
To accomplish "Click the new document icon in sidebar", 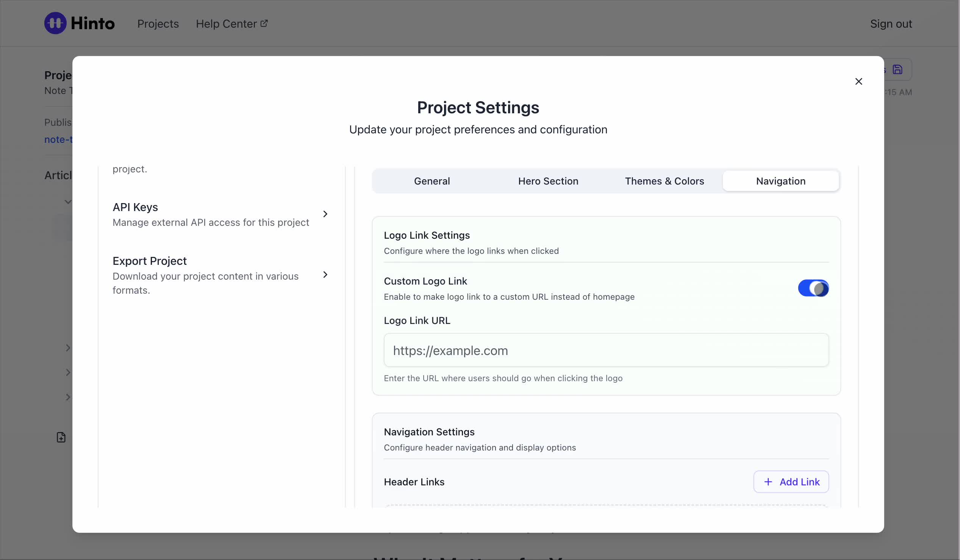I will tap(61, 437).
